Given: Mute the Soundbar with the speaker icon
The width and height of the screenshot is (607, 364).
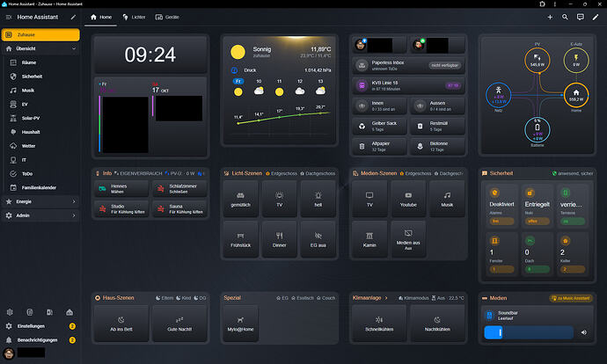Looking at the screenshot, I should (584, 332).
